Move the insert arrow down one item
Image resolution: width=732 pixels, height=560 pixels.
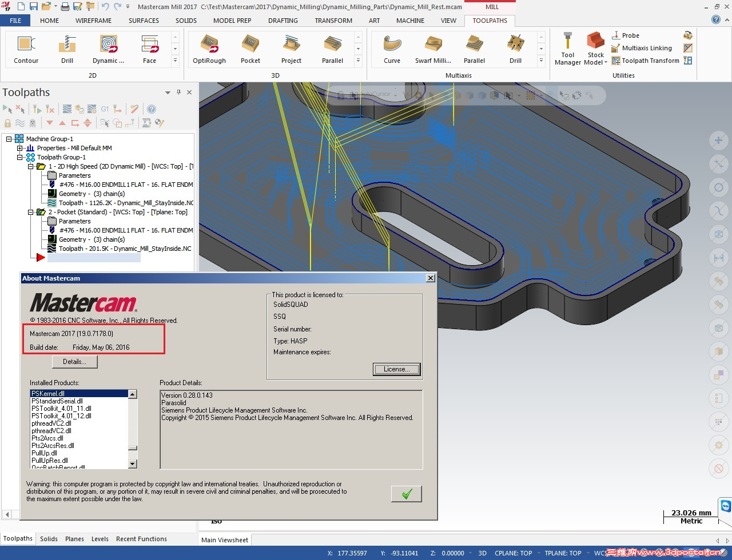click(50, 123)
